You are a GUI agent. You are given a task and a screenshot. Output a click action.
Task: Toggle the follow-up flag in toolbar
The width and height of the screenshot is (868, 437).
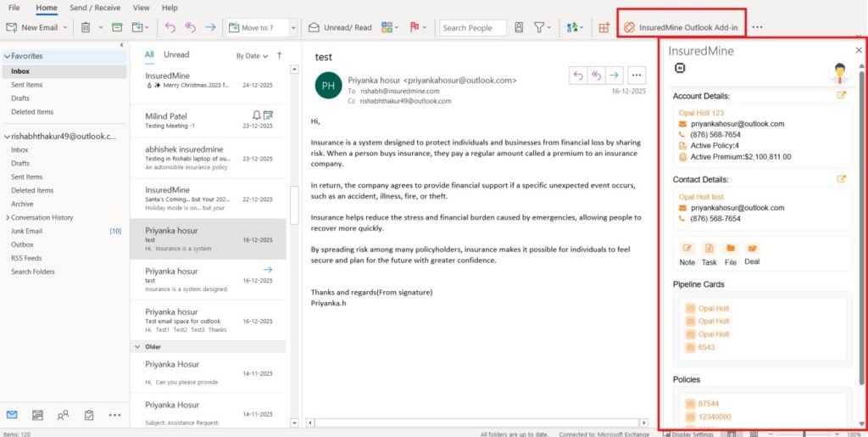(415, 27)
